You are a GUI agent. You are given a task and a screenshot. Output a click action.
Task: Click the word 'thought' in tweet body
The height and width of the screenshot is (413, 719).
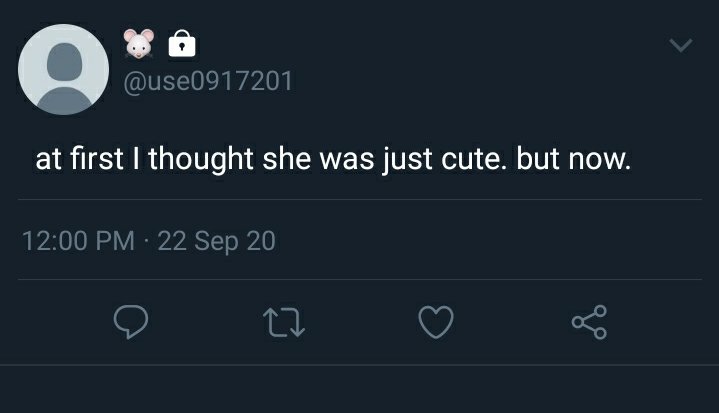pyautogui.click(x=201, y=160)
